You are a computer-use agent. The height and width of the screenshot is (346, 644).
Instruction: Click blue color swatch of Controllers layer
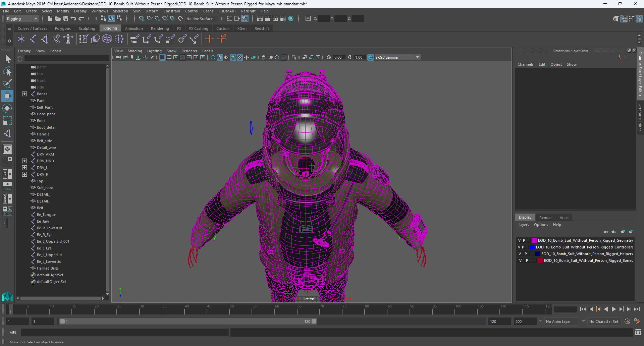[x=532, y=247]
